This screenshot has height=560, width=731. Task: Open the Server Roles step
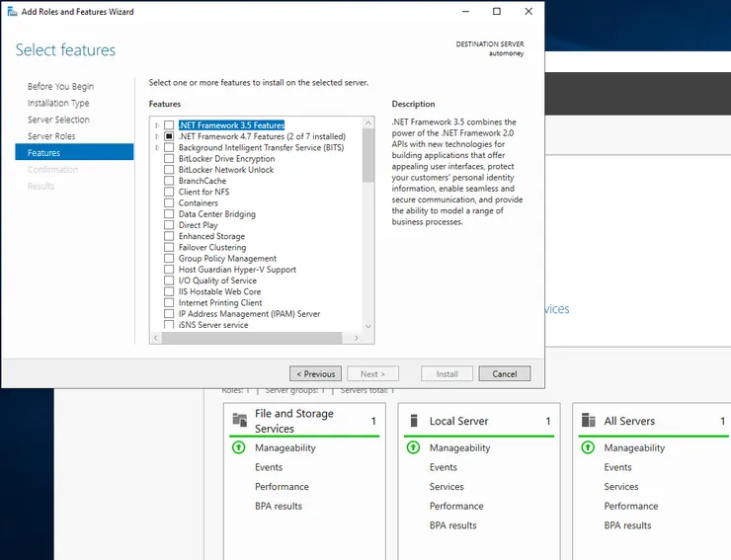(x=51, y=136)
